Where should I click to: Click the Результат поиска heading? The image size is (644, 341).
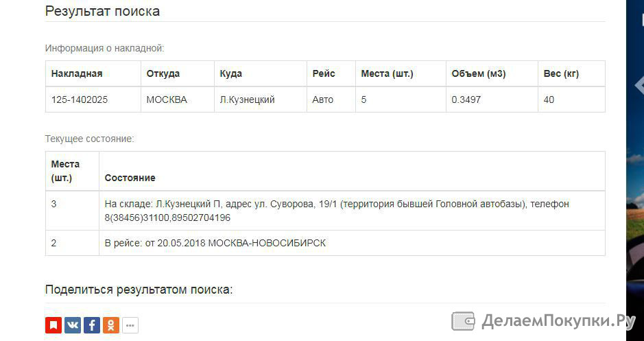pos(102,11)
